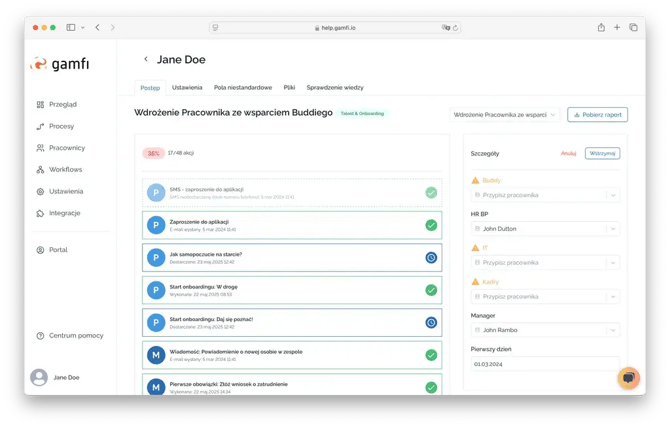Click checkmark on Start onboardingu: W drogę
Screen dimensions: 670x427
pyautogui.click(x=431, y=290)
